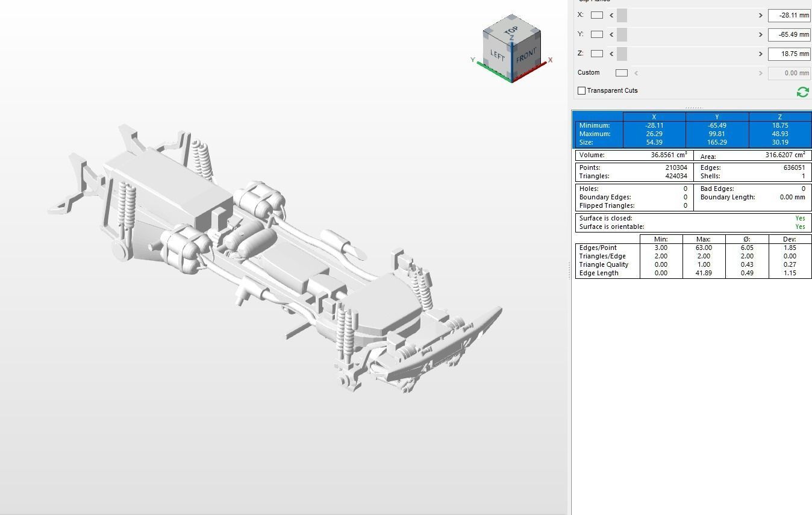The width and height of the screenshot is (812, 515).
Task: Click the Edges/Point Max value 63.00
Action: [x=704, y=248]
